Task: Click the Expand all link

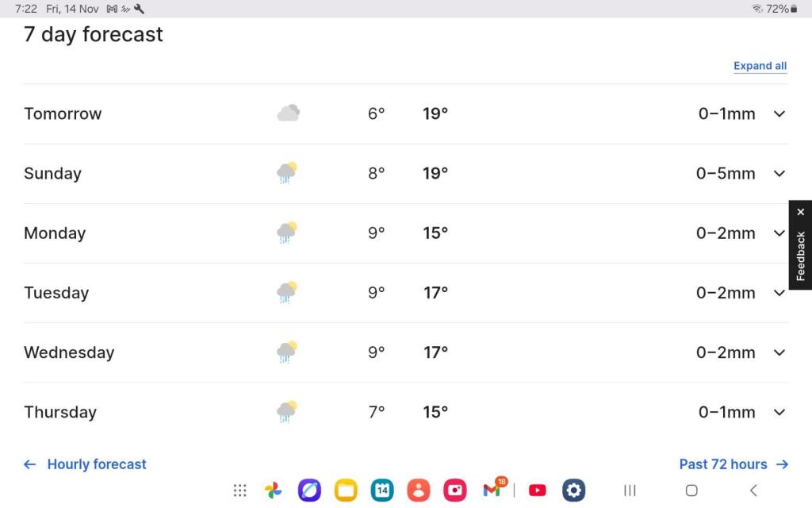Action: [x=760, y=66]
